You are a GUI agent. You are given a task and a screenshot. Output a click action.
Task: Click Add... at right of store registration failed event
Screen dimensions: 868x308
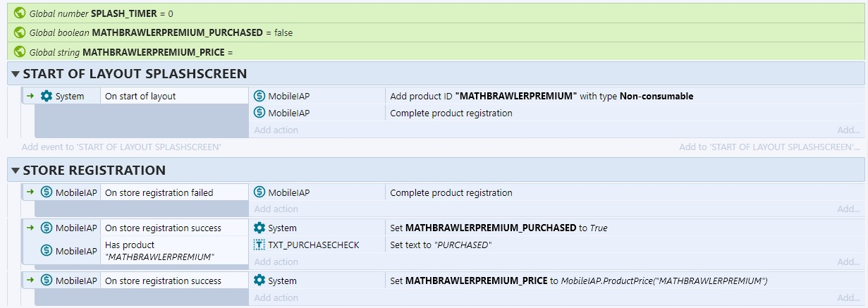pyautogui.click(x=848, y=209)
